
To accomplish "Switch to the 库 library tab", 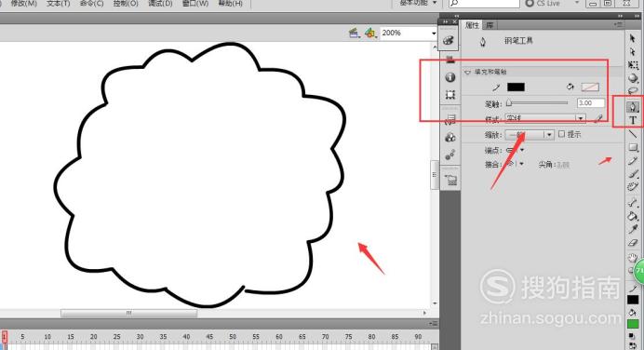I will [490, 25].
